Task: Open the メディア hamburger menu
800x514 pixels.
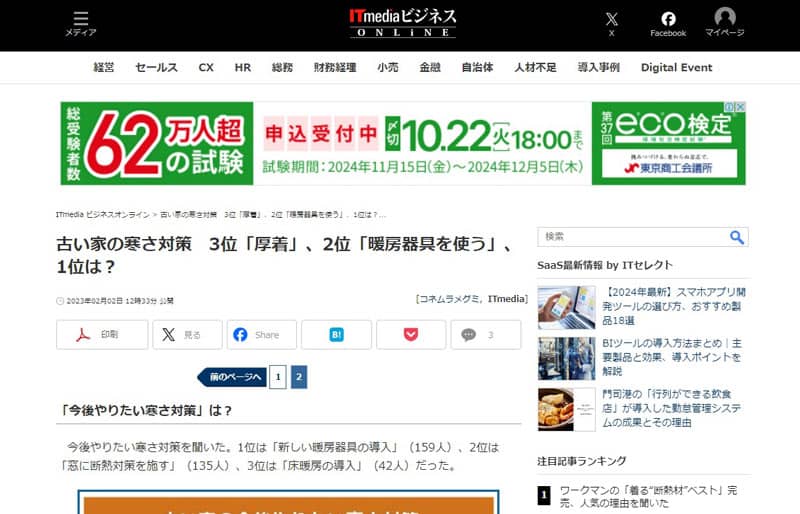Action: coord(81,24)
